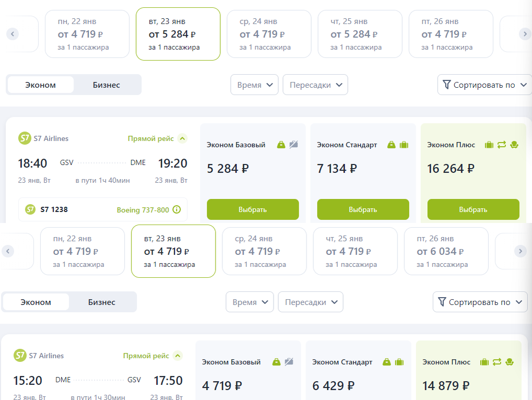The image size is (532, 400).
Task: Click the seat icon on first Эконом Плюс
Action: (x=514, y=145)
